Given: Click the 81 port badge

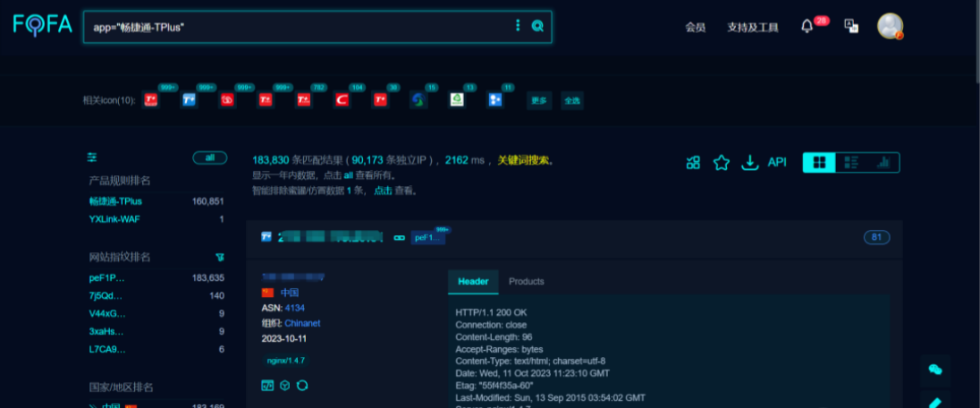Looking at the screenshot, I should pyautogui.click(x=877, y=237).
